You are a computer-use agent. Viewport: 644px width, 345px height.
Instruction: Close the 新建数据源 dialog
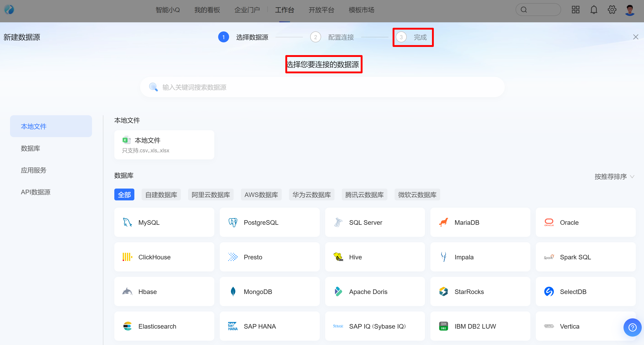[x=636, y=37]
